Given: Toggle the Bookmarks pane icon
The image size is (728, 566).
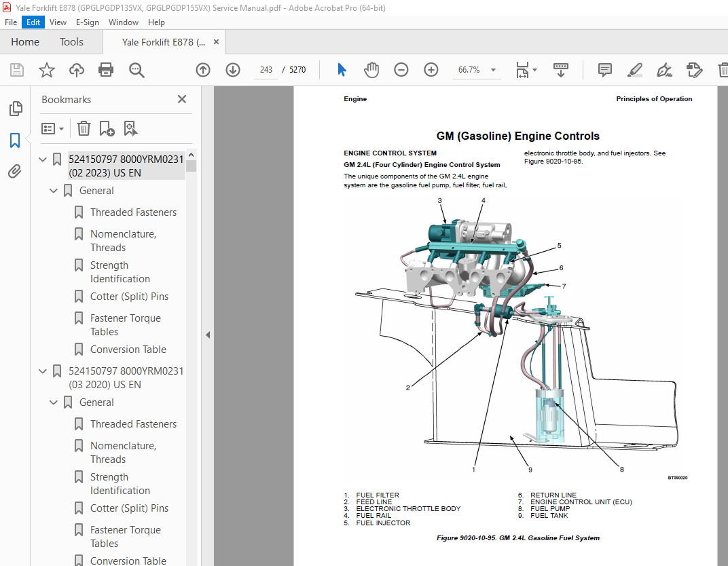Looking at the screenshot, I should (x=15, y=140).
